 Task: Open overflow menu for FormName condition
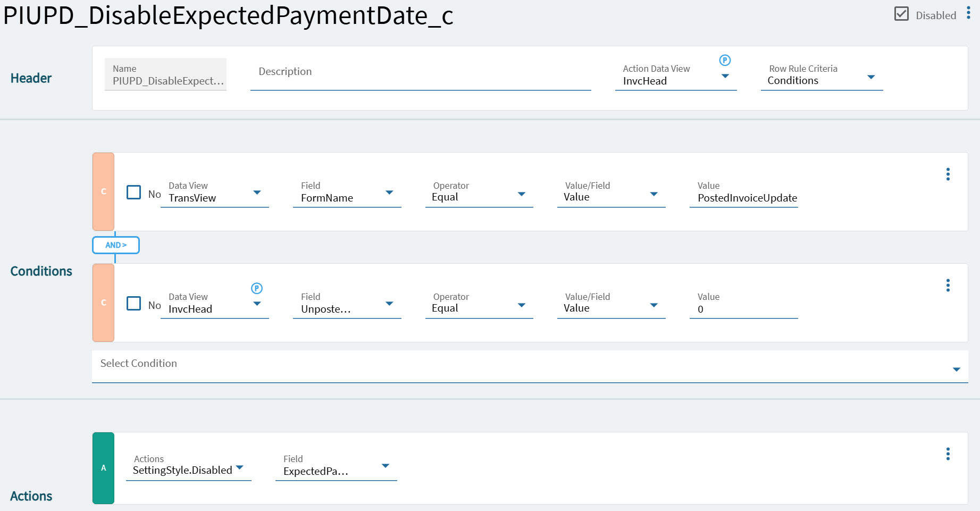948,174
